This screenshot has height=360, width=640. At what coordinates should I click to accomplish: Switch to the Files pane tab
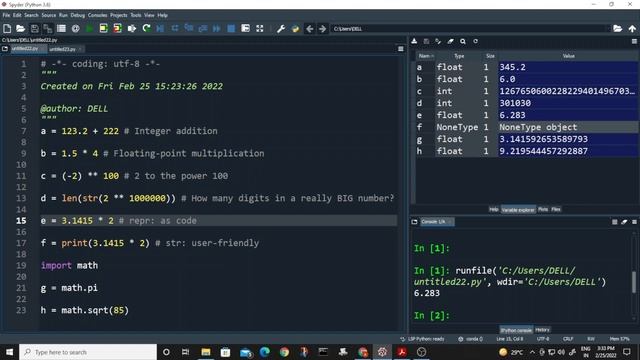coord(556,209)
